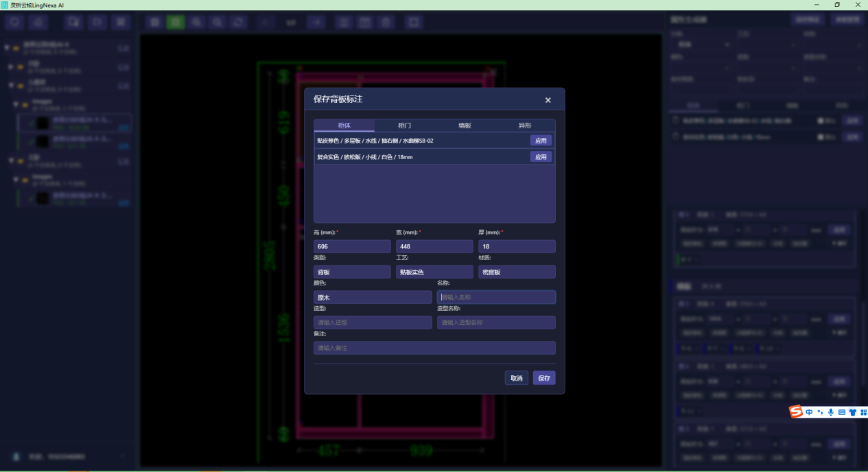The width and height of the screenshot is (868, 472).
Task: Close the LingNexa AI window
Action: point(858,5)
